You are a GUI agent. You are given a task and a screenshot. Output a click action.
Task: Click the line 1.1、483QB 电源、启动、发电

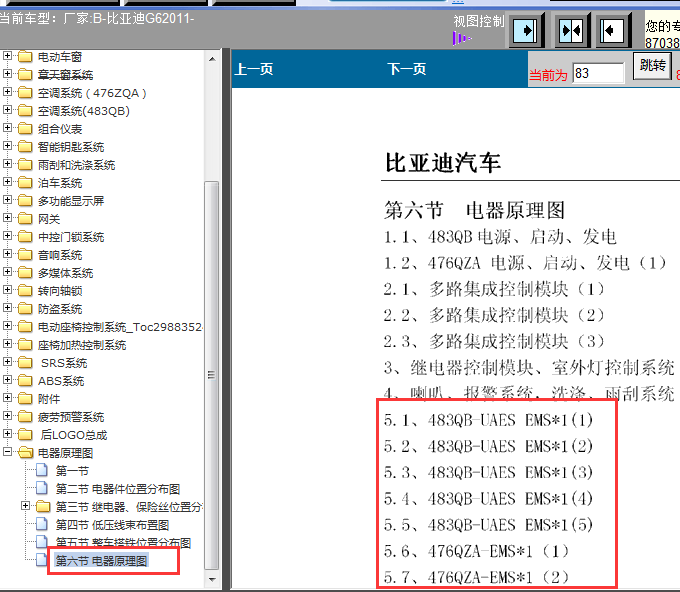click(500, 237)
